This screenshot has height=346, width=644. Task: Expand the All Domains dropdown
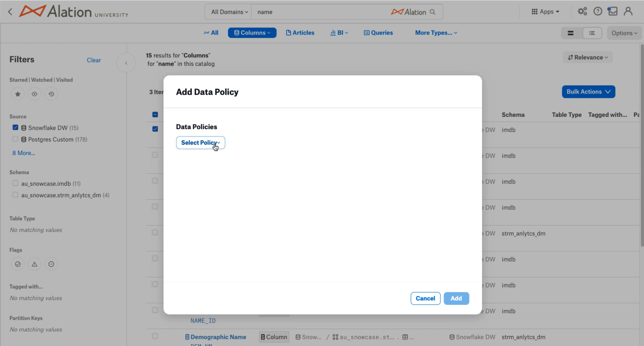(x=229, y=12)
